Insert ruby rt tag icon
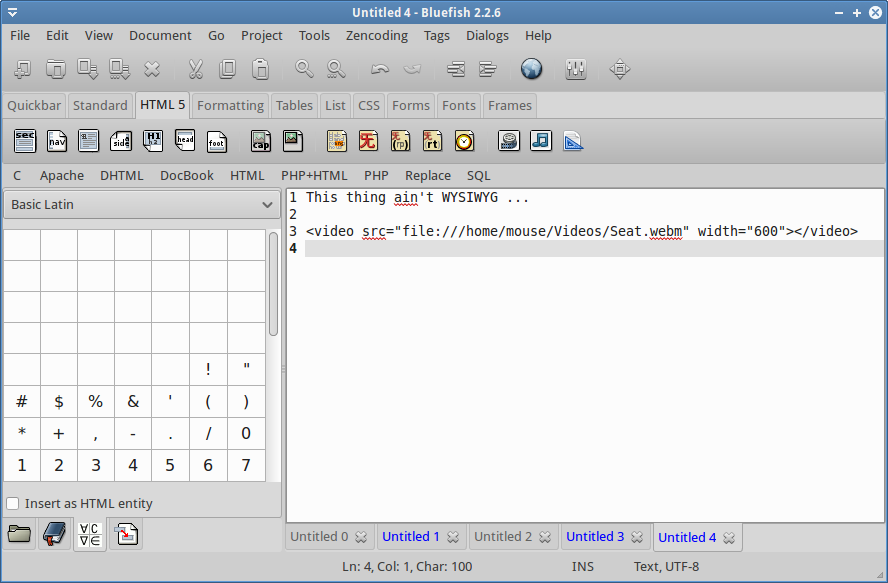The width and height of the screenshot is (888, 583). [432, 141]
